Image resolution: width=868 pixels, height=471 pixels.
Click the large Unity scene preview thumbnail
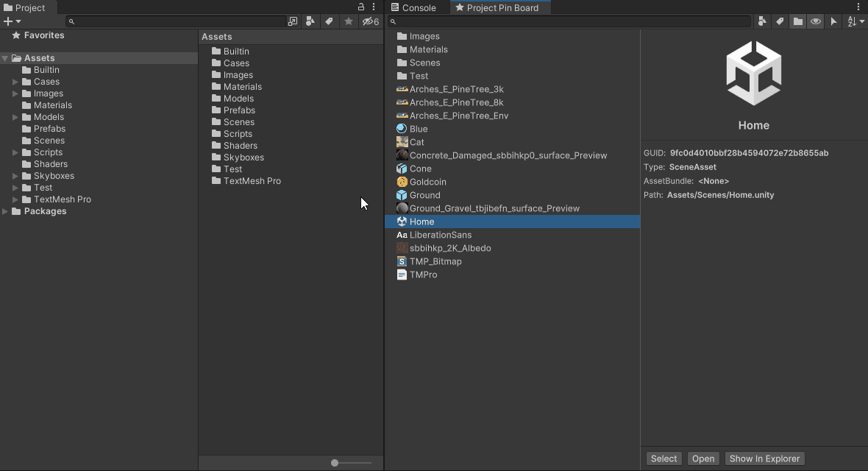tap(753, 73)
